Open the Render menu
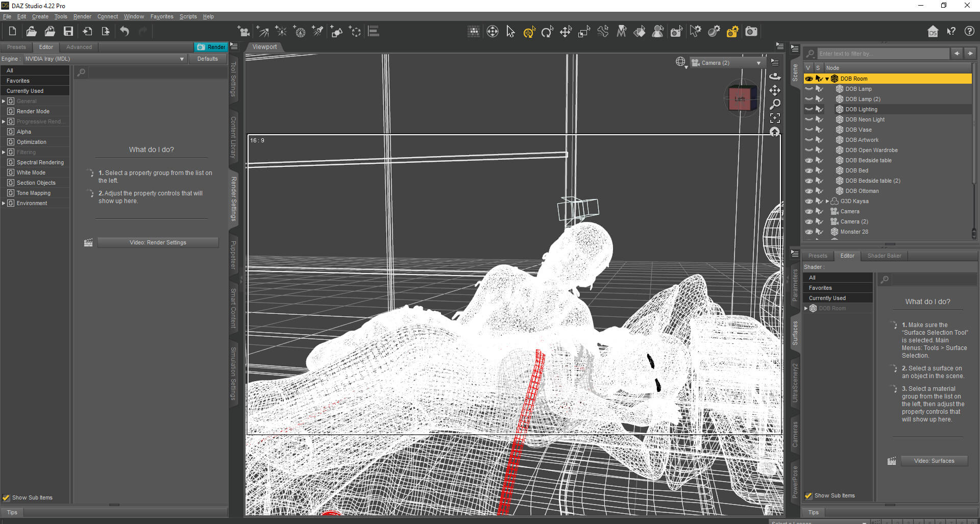The height and width of the screenshot is (524, 980). point(82,16)
